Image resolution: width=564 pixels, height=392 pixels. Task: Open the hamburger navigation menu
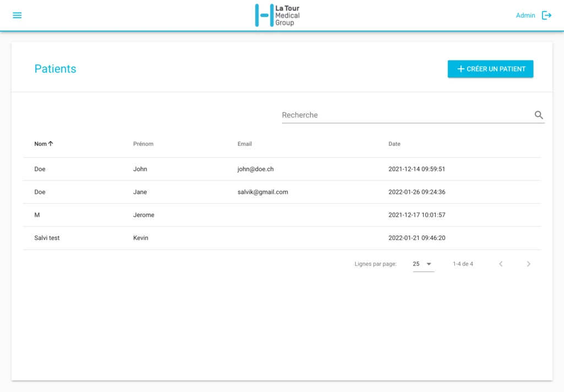[x=17, y=15]
